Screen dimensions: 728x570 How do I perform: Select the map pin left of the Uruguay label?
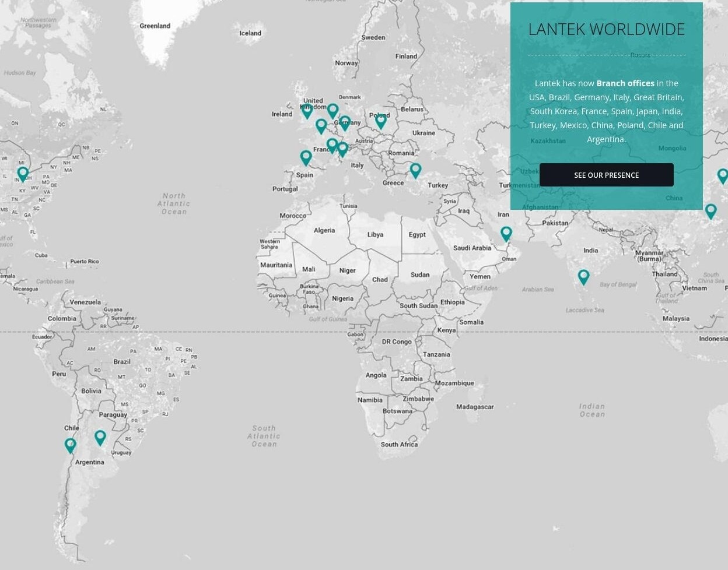100,438
